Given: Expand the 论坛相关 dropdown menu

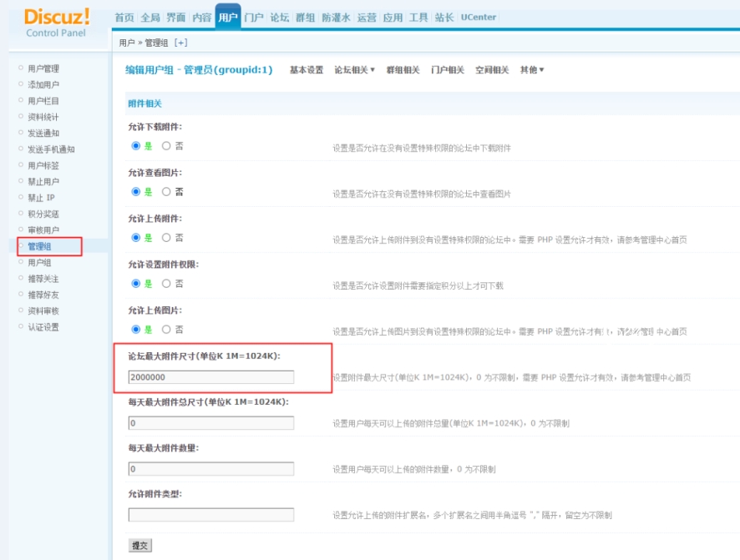Looking at the screenshot, I should point(354,70).
